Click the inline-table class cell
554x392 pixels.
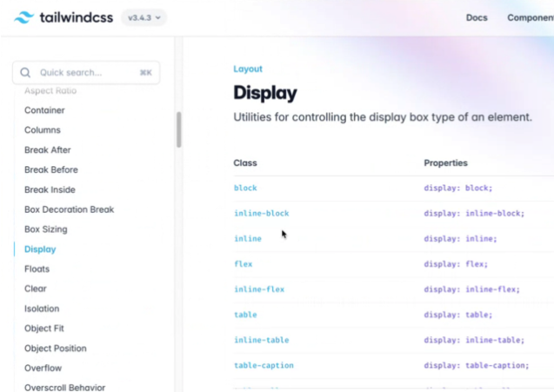click(x=262, y=340)
